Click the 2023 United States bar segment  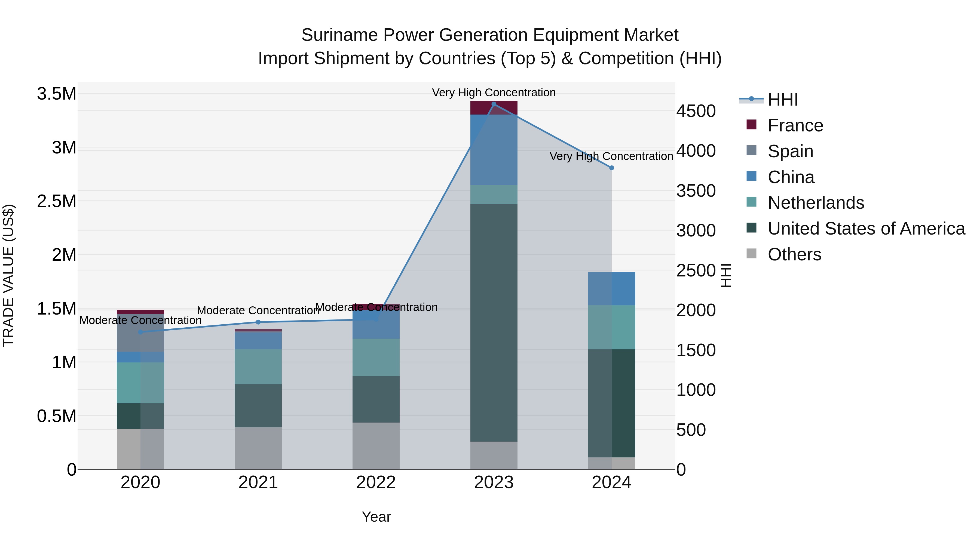(494, 323)
